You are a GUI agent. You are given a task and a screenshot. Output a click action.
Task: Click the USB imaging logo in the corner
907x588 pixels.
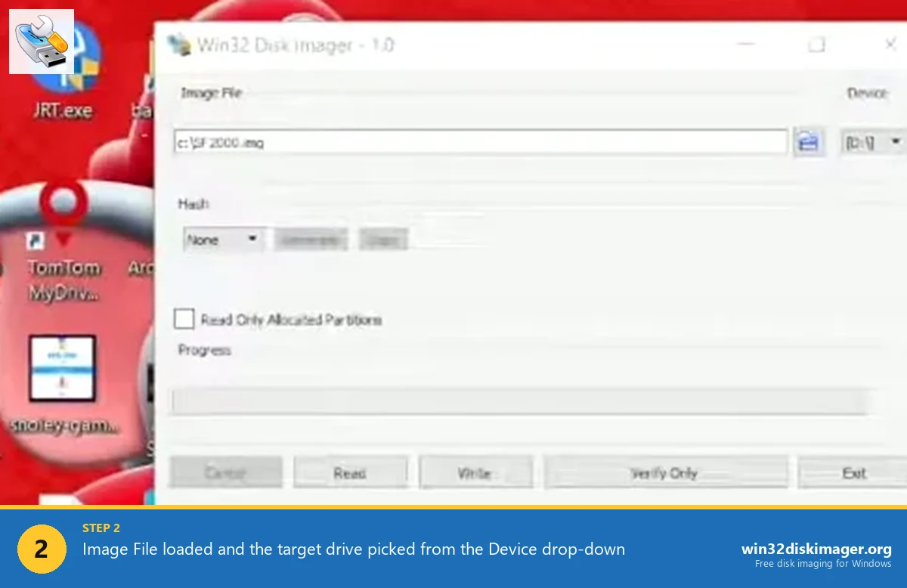pos(39,41)
